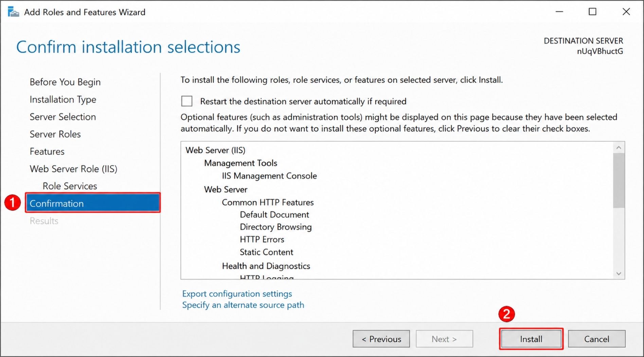Screen dimensions: 644x357
Task: Click the destination server name nUqVBhuctG
Action: 600,51
